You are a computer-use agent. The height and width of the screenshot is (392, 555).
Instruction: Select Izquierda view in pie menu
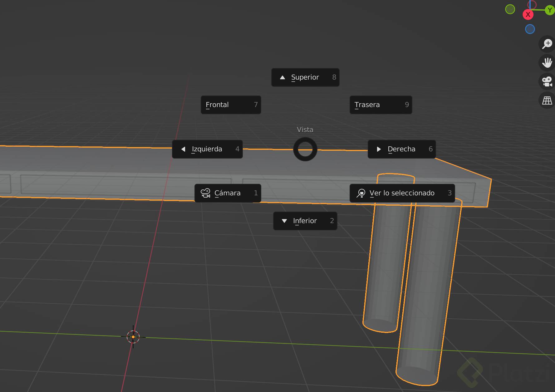pos(207,149)
